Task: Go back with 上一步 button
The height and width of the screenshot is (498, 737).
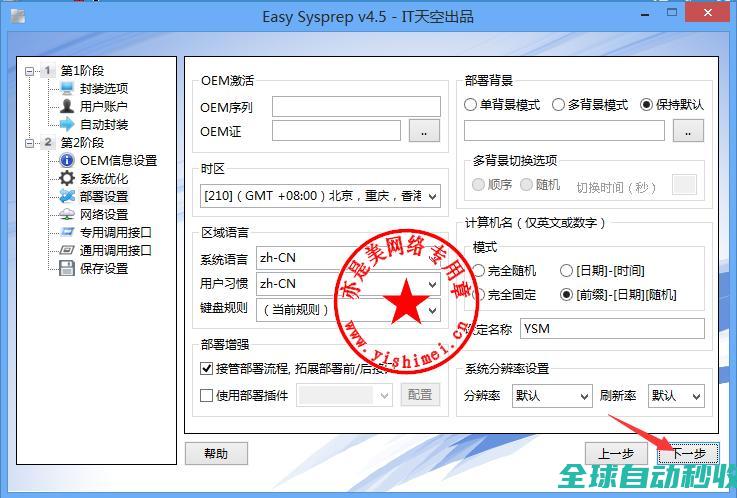Action: click(x=615, y=453)
